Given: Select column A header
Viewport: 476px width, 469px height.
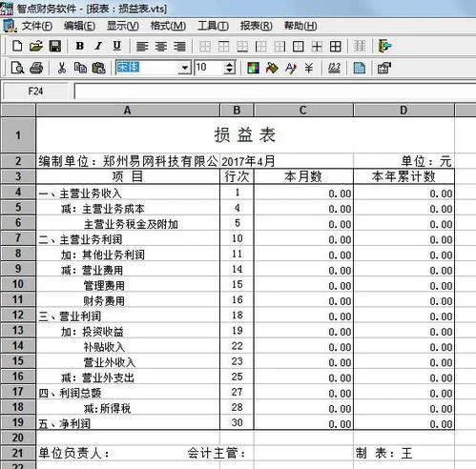Looking at the screenshot, I should click(128, 111).
